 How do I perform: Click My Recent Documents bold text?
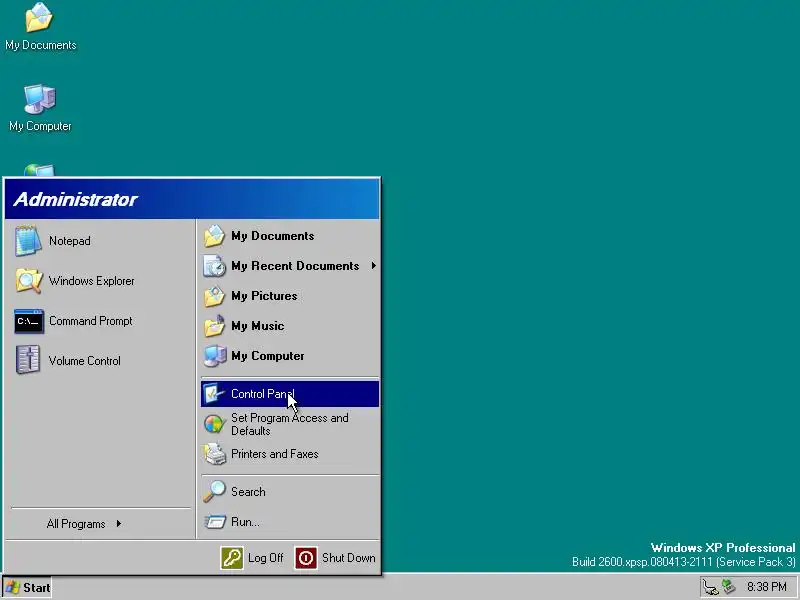295,266
